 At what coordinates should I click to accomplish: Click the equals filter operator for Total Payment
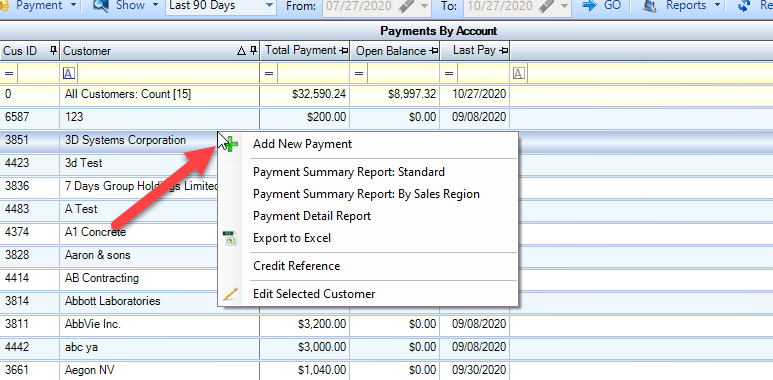[x=269, y=74]
